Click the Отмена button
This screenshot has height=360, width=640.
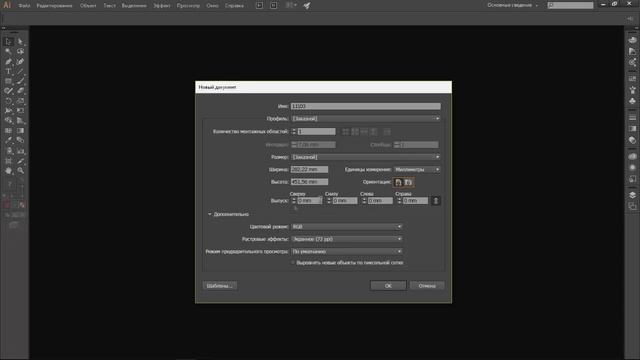[427, 286]
